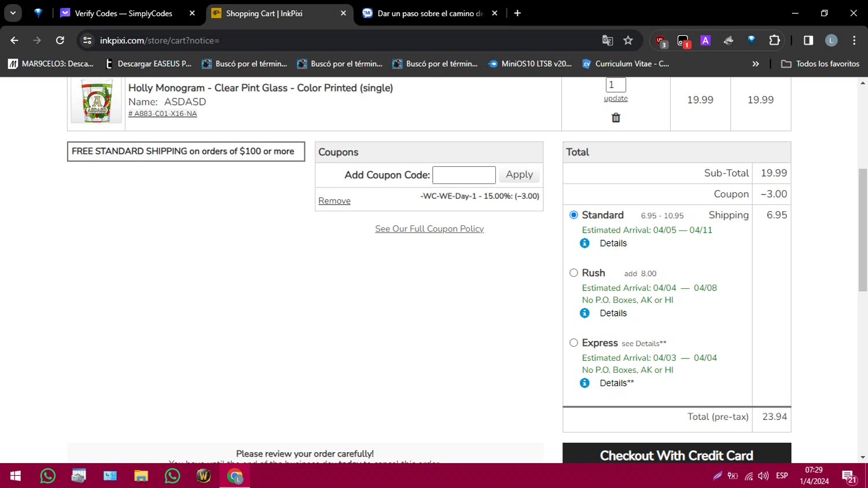
Task: Select Express shipping option
Action: coord(573,343)
